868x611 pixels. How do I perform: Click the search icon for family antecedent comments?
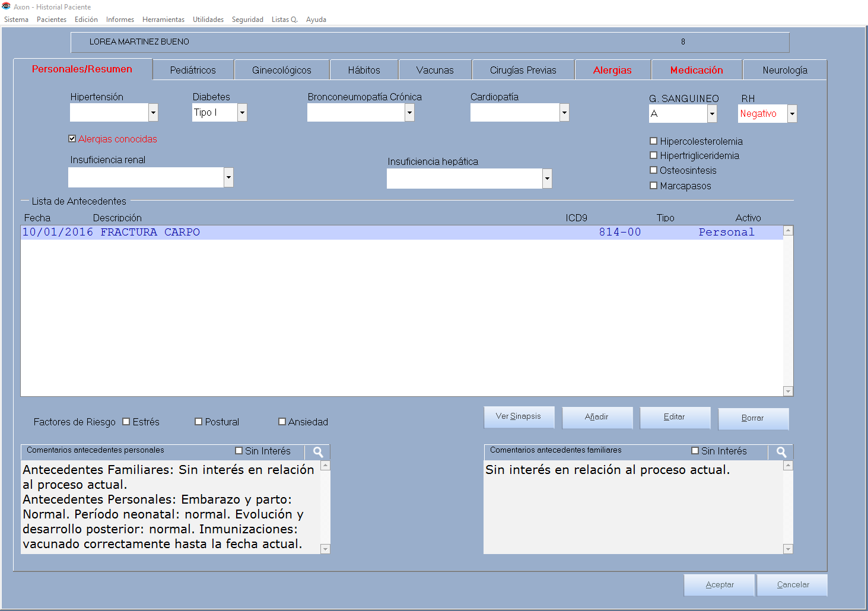(x=781, y=452)
